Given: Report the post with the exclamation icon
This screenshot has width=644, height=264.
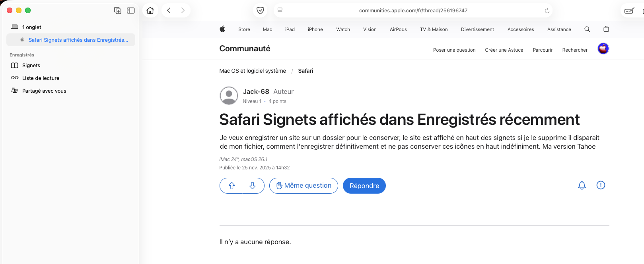Looking at the screenshot, I should (x=601, y=185).
